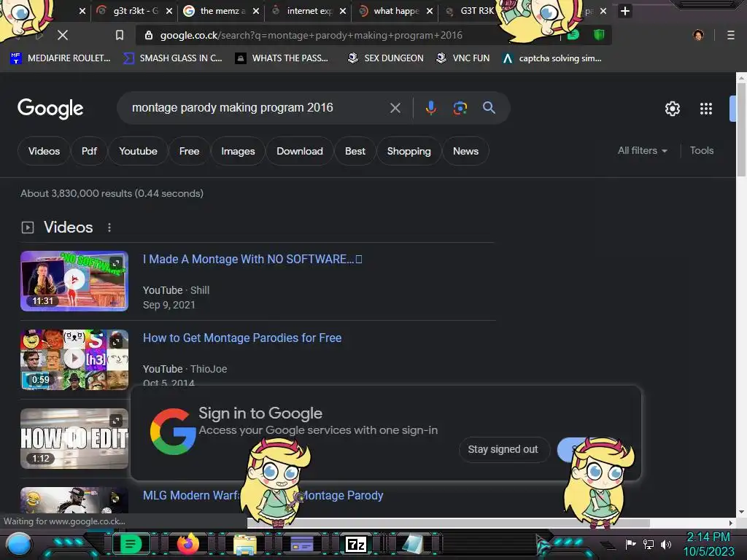The image size is (747, 560).
Task: Open more options beside Videos heading
Action: pyautogui.click(x=109, y=227)
